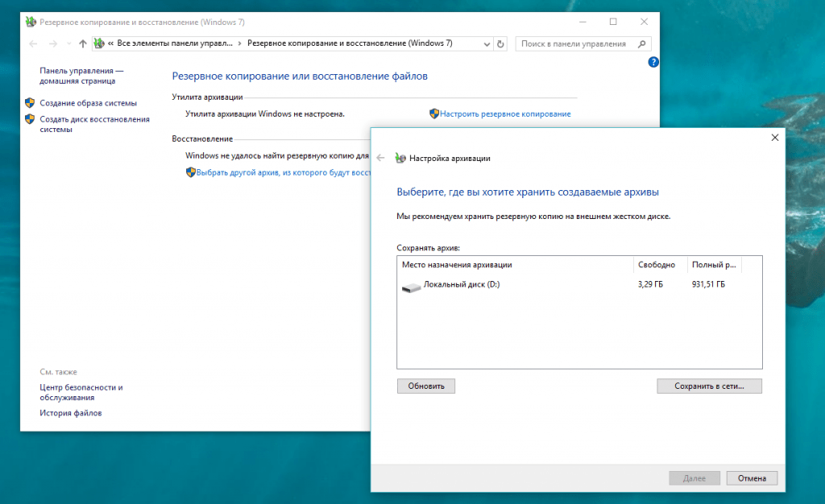Click the Control Panel icon in address bar
The height and width of the screenshot is (504, 825).
(99, 43)
